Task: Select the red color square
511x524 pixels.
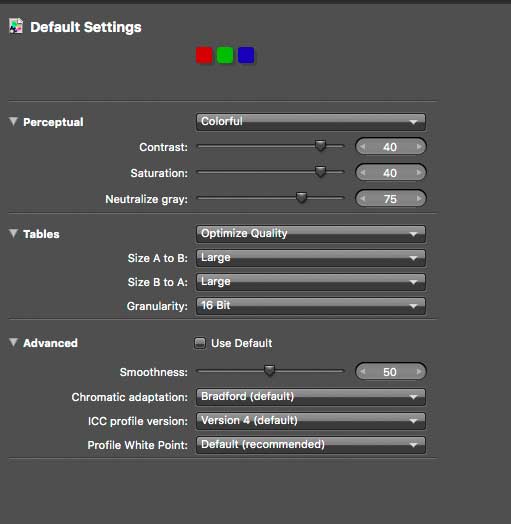Action: coord(204,55)
